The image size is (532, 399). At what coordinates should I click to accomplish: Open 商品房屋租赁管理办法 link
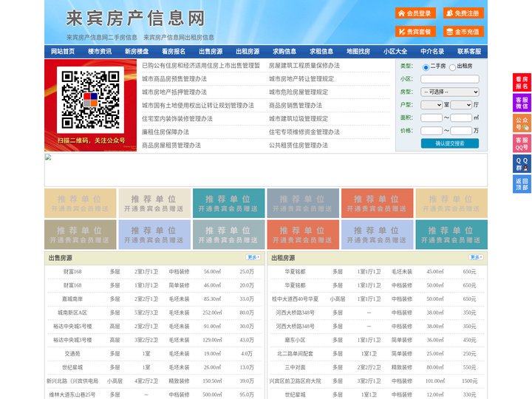(x=171, y=146)
